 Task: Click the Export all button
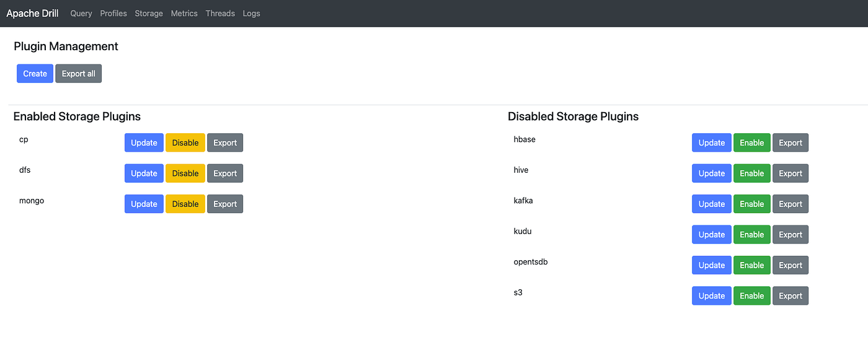point(79,74)
